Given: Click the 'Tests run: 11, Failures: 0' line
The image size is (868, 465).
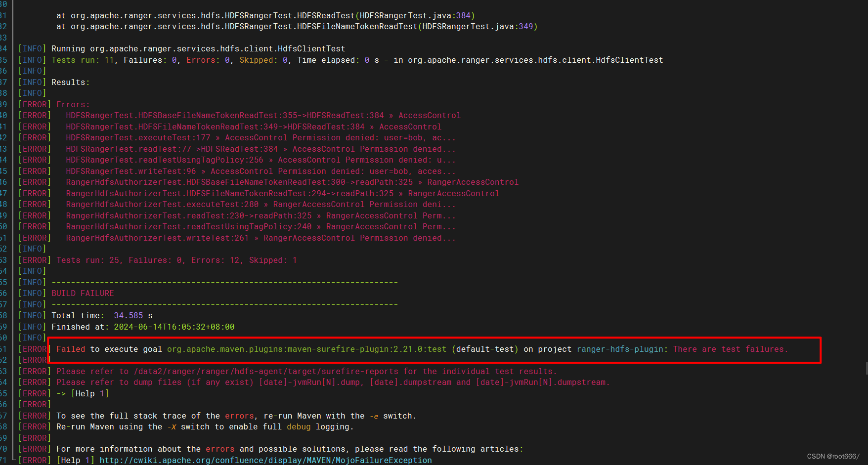Looking at the screenshot, I should pos(357,60).
